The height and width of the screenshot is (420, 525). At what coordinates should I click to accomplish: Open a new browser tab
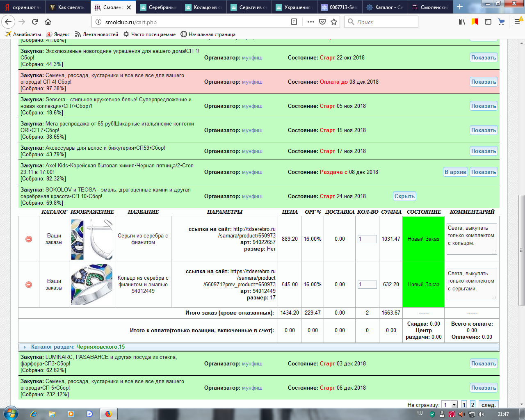point(460,7)
